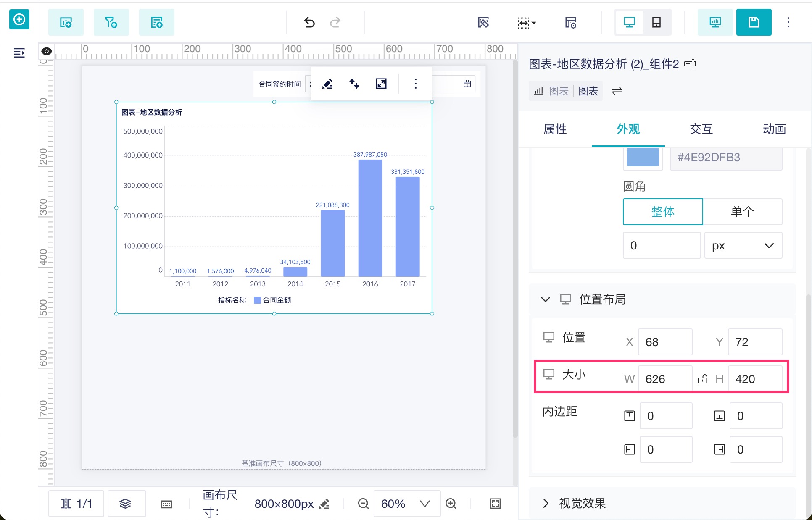
Task: Click the undo arrow icon
Action: (309, 22)
